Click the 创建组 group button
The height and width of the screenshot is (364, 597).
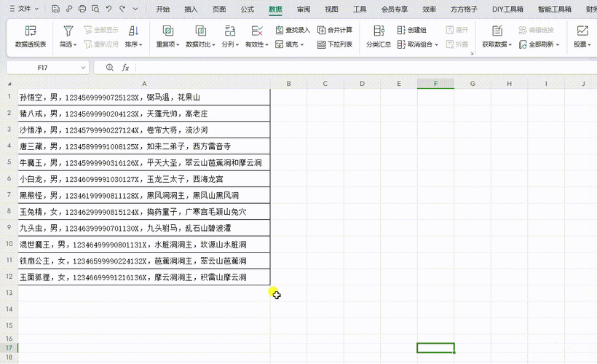tap(411, 30)
